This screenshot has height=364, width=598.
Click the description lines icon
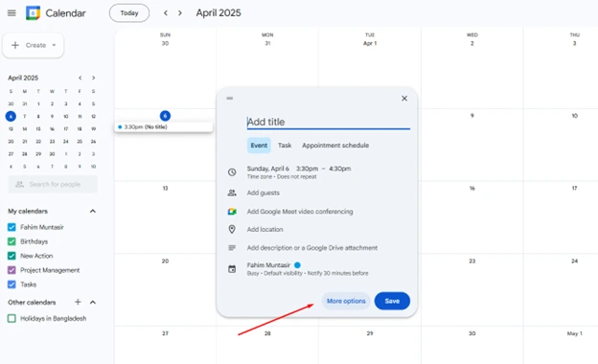click(x=232, y=248)
